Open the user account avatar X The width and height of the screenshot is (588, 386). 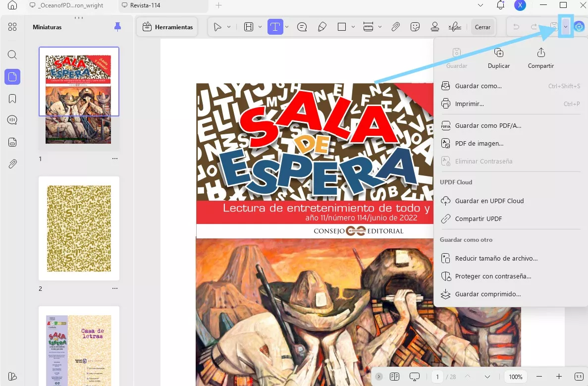pos(520,5)
